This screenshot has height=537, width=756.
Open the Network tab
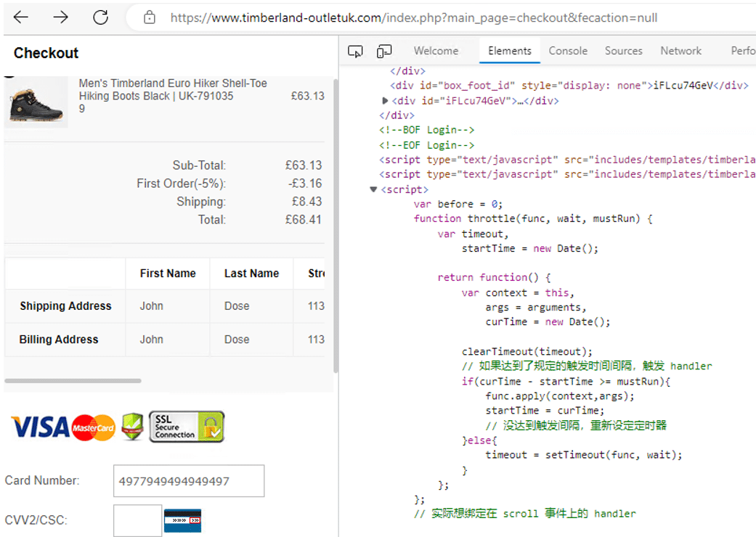pos(680,51)
